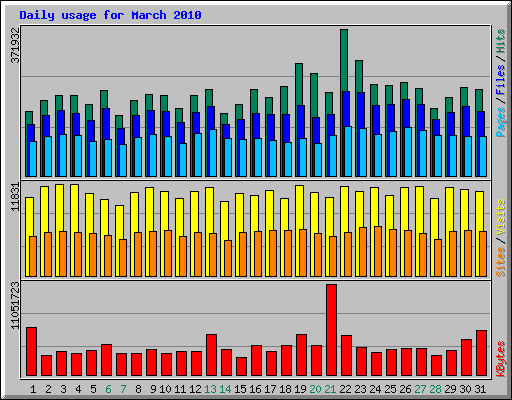Viewport: 512px width, 400px height.
Task: Click the green hits bar for day 19
Action: [x=299, y=84]
